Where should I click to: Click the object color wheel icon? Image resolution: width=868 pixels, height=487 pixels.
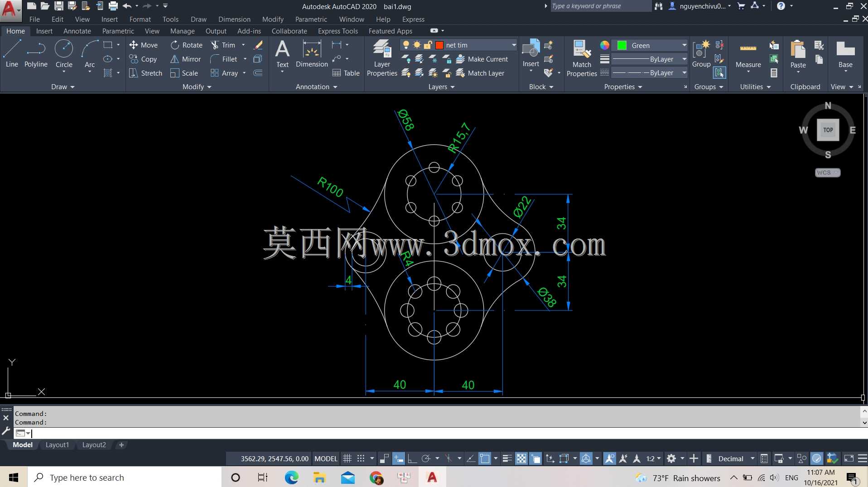(604, 45)
